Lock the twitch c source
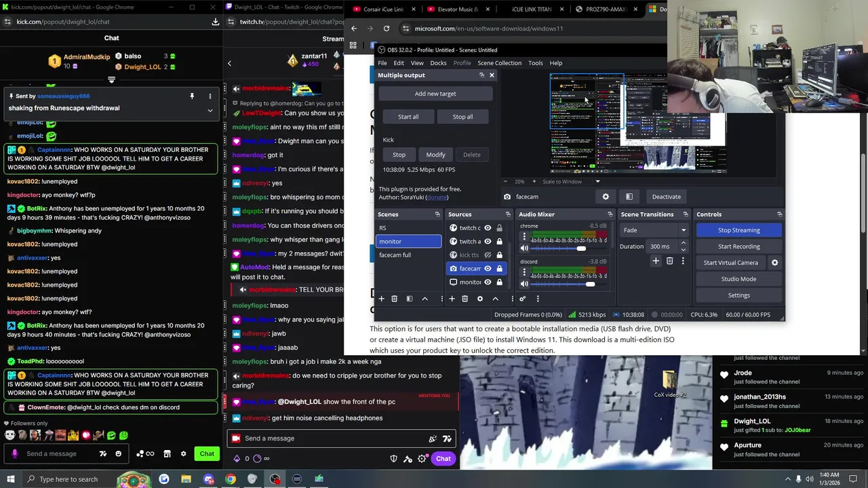 499,228
